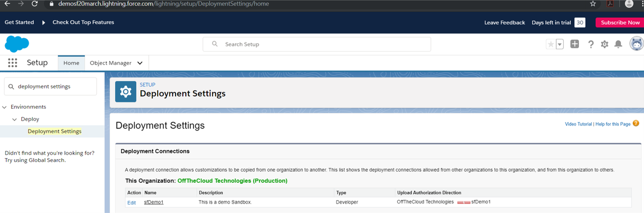Click the SETUP breadcrumb link
The width and height of the screenshot is (644, 213).
tap(148, 85)
